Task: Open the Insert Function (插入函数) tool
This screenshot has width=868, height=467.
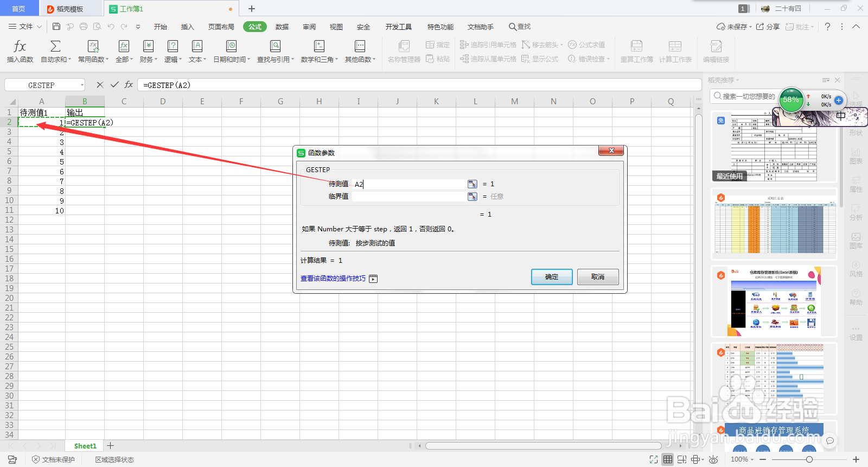Action: [20, 52]
